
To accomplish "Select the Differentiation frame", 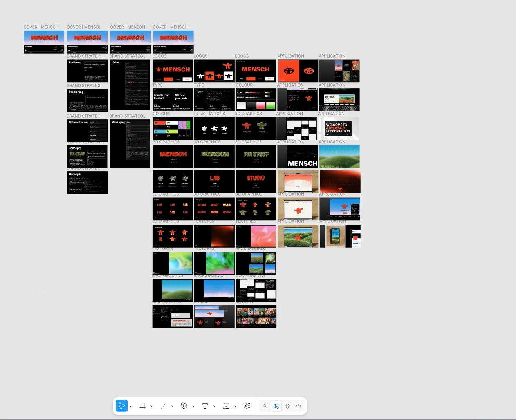I will [87, 131].
